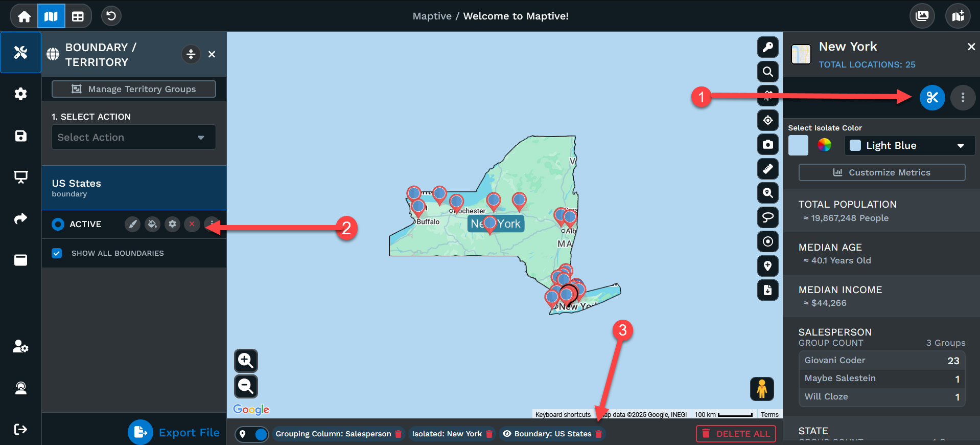Select Giovani Coder salesperson row
The image size is (980, 445).
(x=881, y=361)
